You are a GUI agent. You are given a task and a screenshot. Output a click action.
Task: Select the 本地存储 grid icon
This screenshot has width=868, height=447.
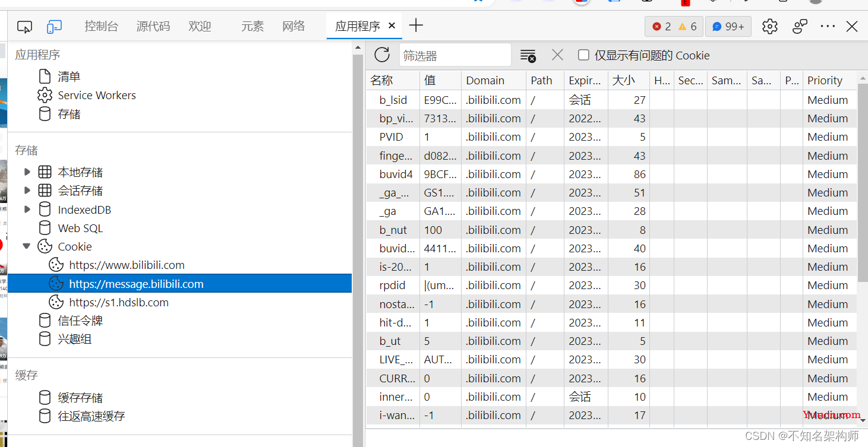(x=45, y=172)
